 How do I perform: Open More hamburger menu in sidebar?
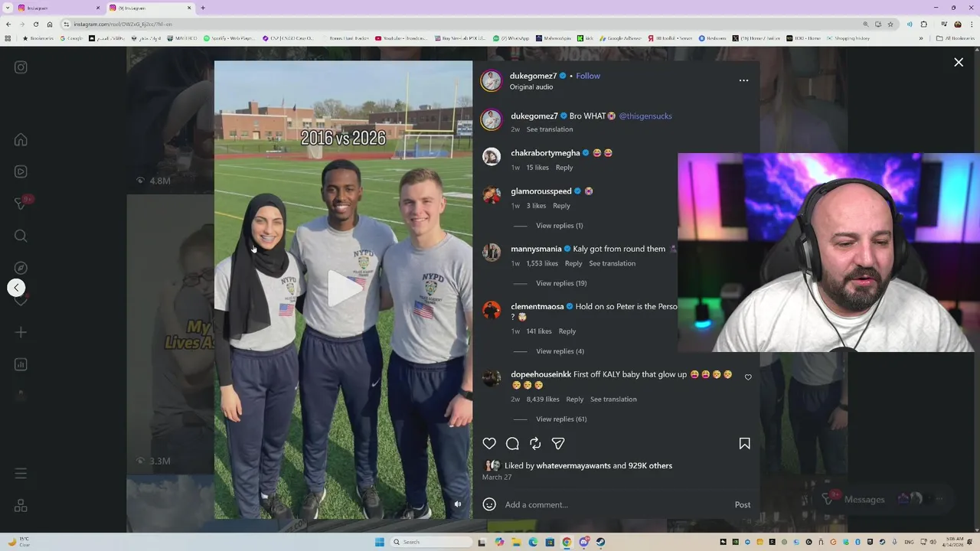point(21,474)
